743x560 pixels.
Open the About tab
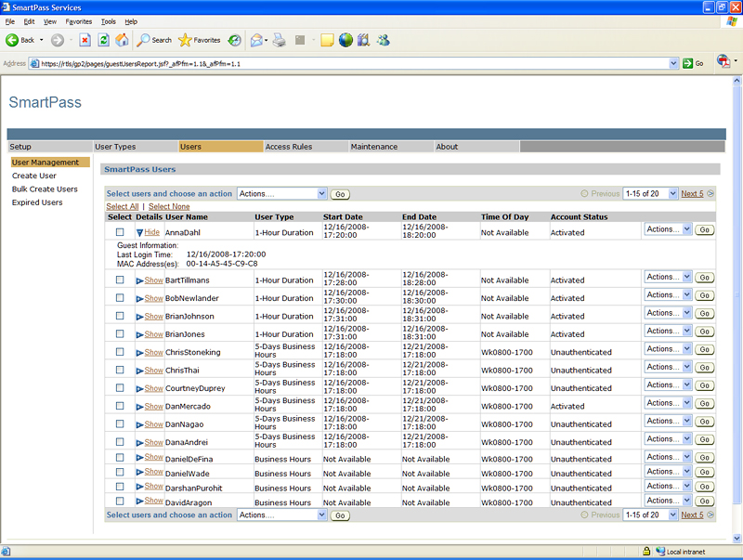476,147
